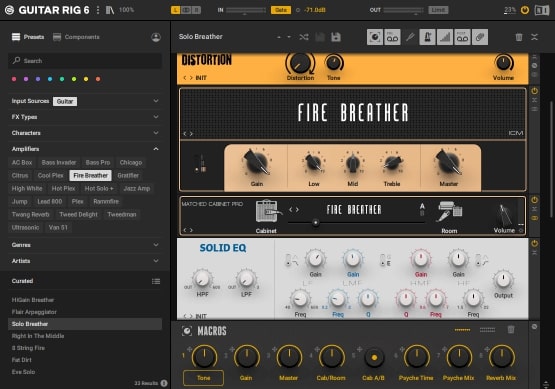This screenshot has height=389, width=555.
Task: Toggle the Fire Breather amp power button
Action: [x=534, y=91]
